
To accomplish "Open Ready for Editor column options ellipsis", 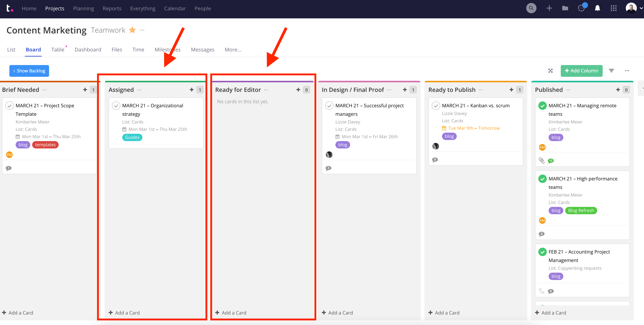I will (266, 90).
